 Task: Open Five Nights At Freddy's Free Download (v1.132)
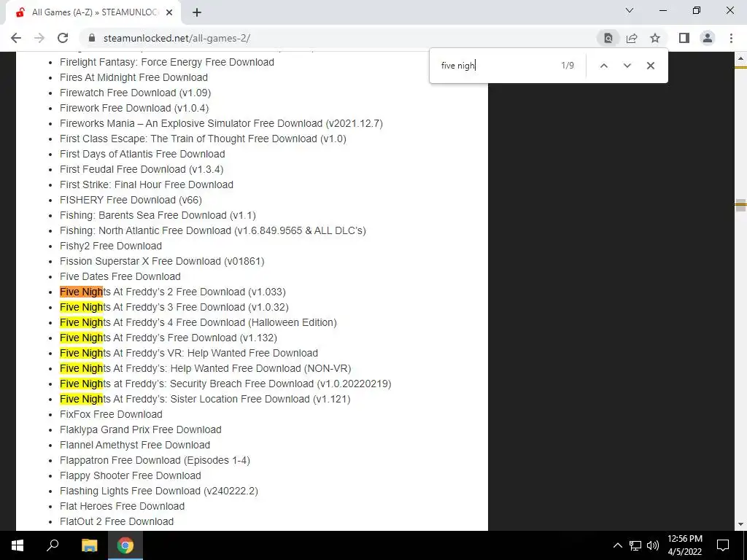(x=169, y=338)
